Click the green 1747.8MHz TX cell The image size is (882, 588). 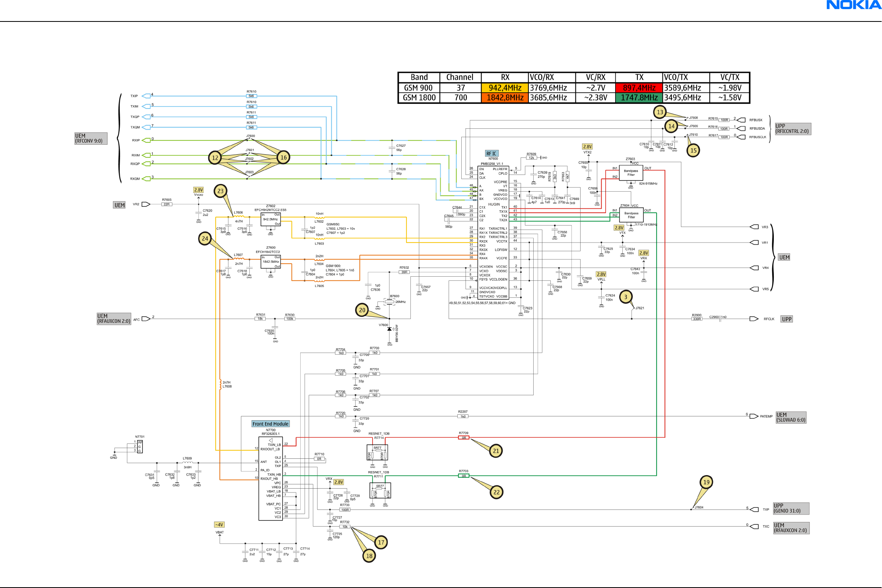[x=639, y=98]
